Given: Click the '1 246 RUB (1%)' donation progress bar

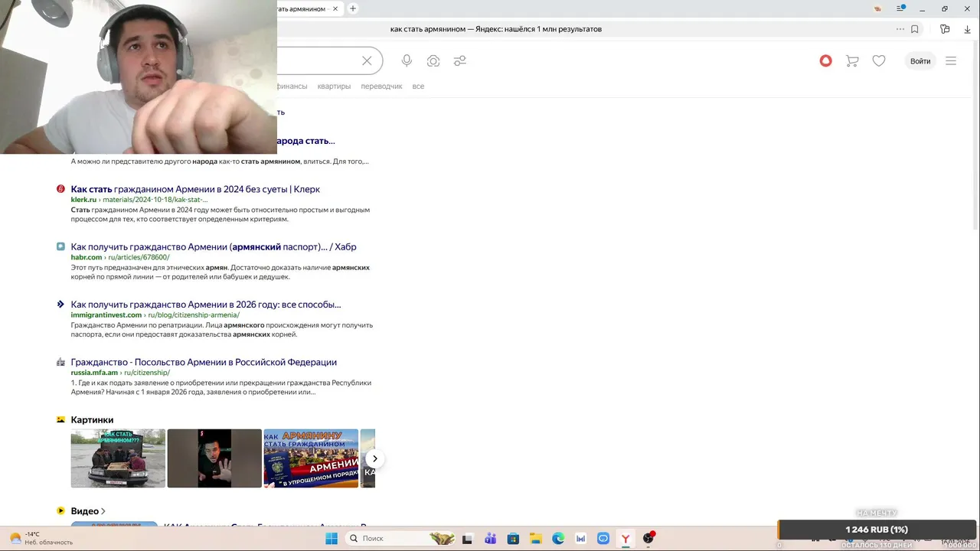Looking at the screenshot, I should (877, 530).
